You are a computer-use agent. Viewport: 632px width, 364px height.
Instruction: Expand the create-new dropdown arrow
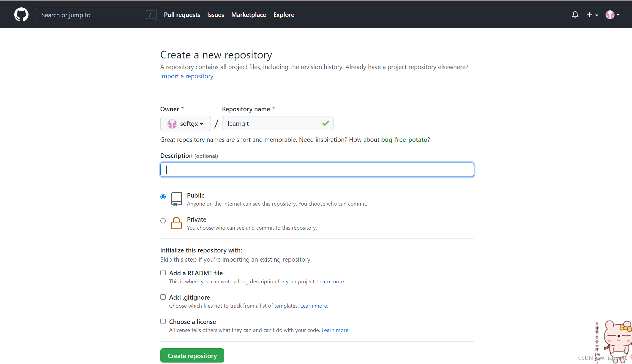click(596, 15)
